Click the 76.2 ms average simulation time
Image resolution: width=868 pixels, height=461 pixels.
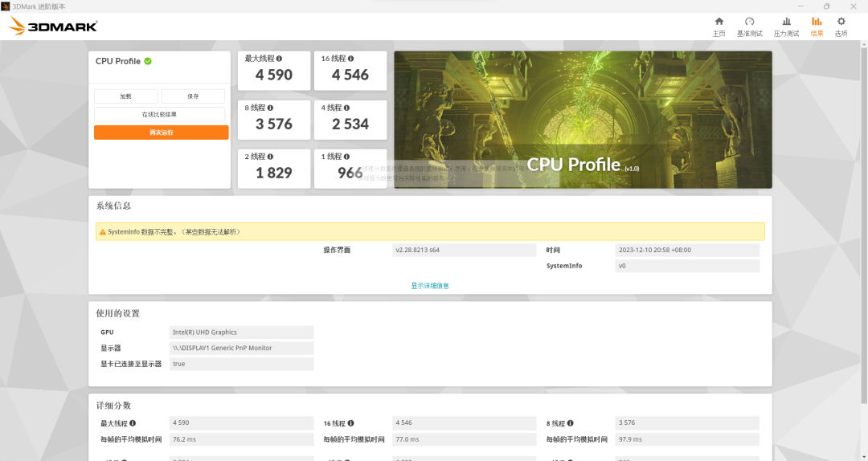point(241,439)
